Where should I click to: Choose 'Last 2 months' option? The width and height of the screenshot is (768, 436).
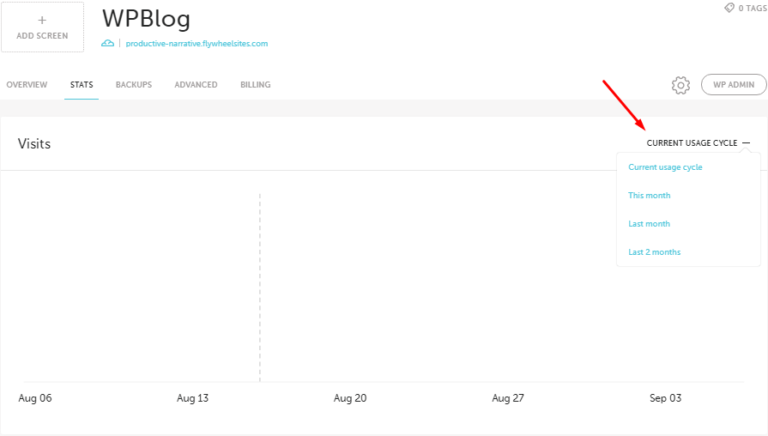pyautogui.click(x=654, y=252)
